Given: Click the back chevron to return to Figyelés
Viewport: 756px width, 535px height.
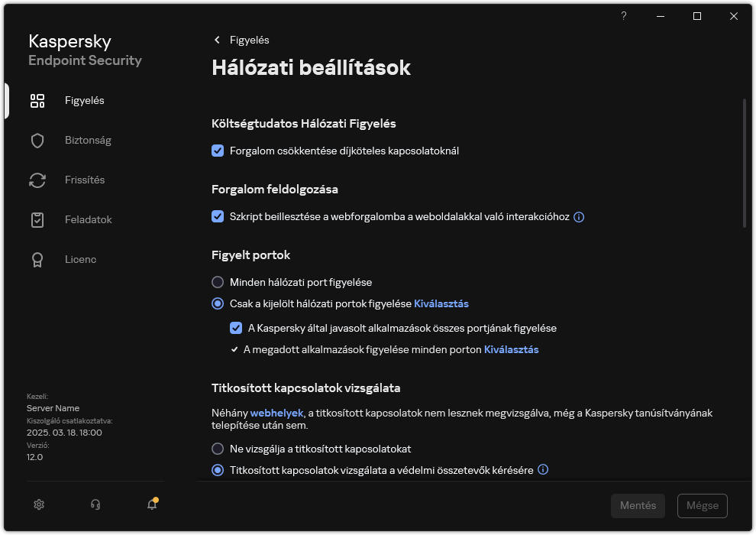Looking at the screenshot, I should 216,40.
